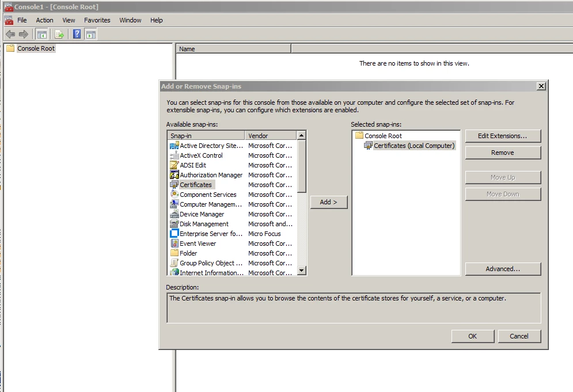
Task: Click the Name column header in results pane
Action: coord(233,48)
